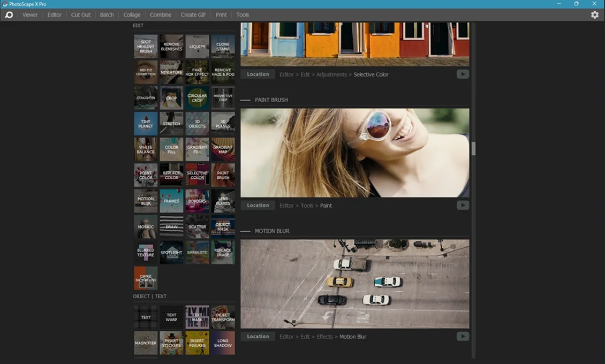Viewport: 605px width, 364px height.
Task: Choose the Tiny Planet tile
Action: coord(146,124)
